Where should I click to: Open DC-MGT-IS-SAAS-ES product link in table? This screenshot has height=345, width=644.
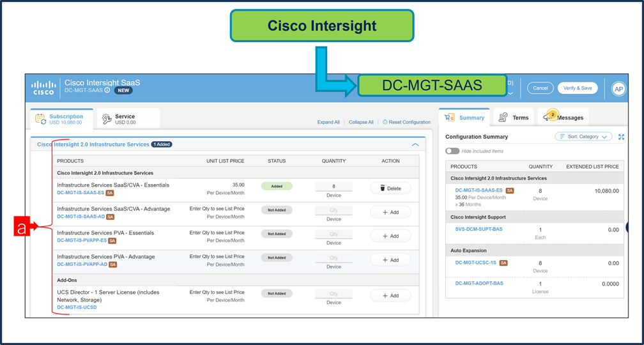click(x=80, y=193)
